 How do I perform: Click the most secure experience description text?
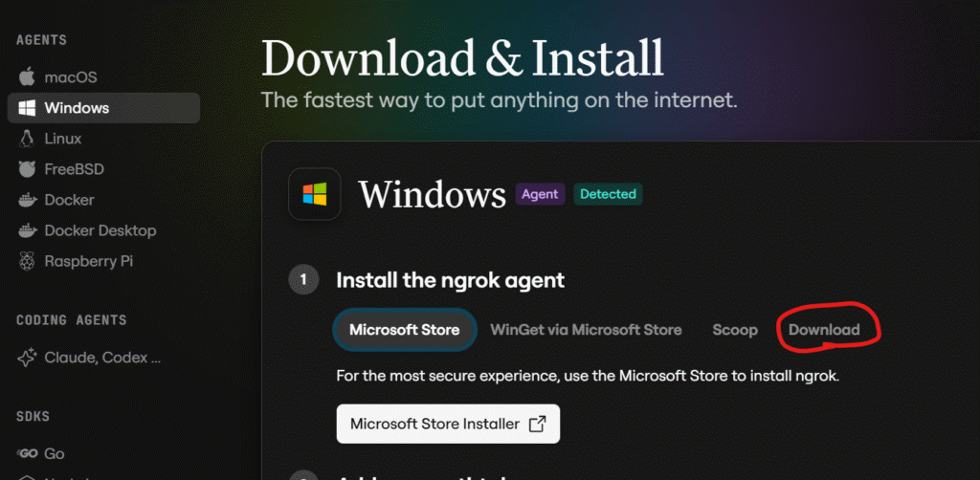point(588,377)
